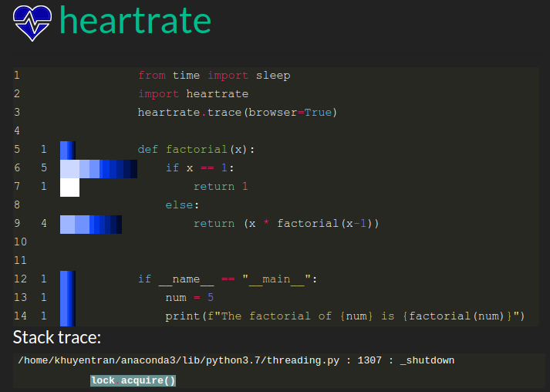Click hit count 5 next to line 6
The image size is (550, 392).
44,168
